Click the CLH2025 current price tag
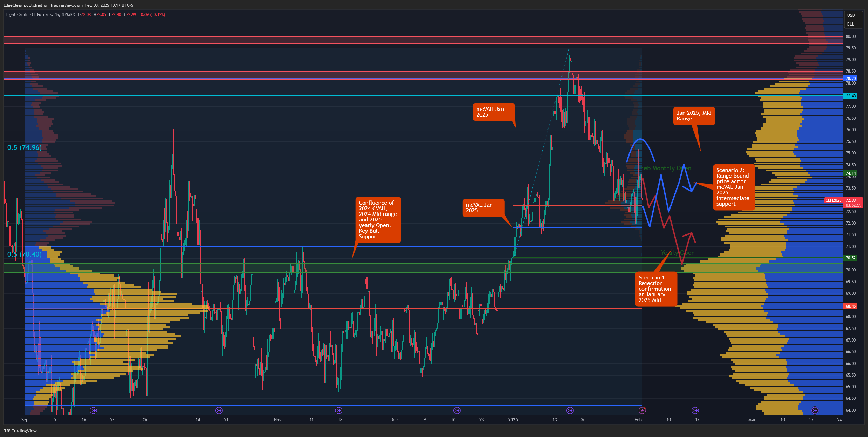The image size is (868, 437). coord(833,200)
